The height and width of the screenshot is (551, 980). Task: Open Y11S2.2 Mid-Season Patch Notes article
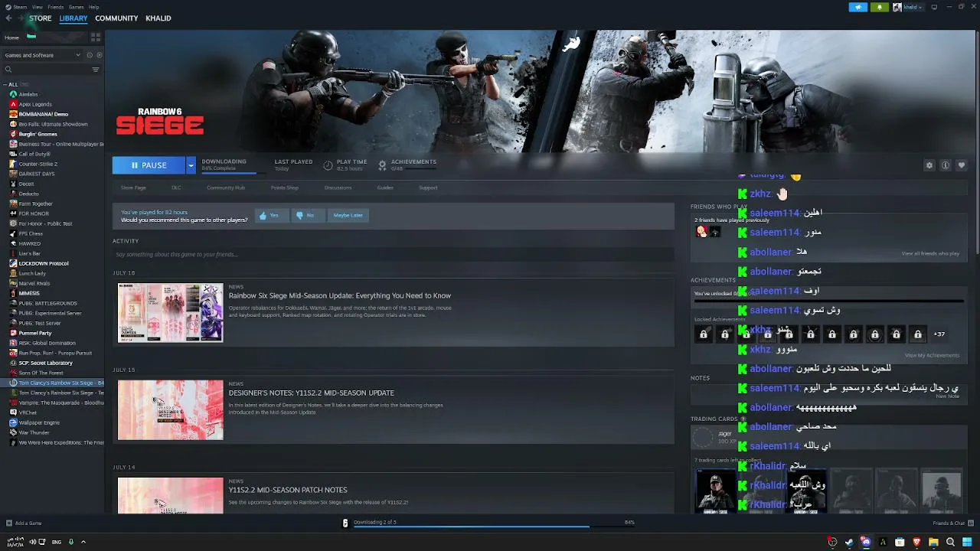click(288, 490)
